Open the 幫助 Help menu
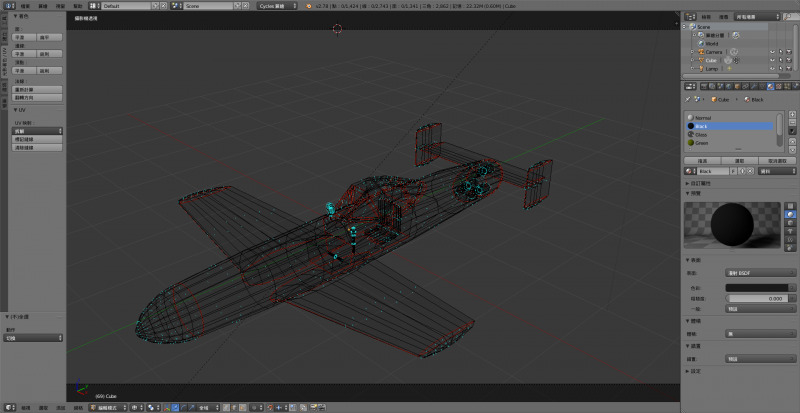 pyautogui.click(x=77, y=6)
